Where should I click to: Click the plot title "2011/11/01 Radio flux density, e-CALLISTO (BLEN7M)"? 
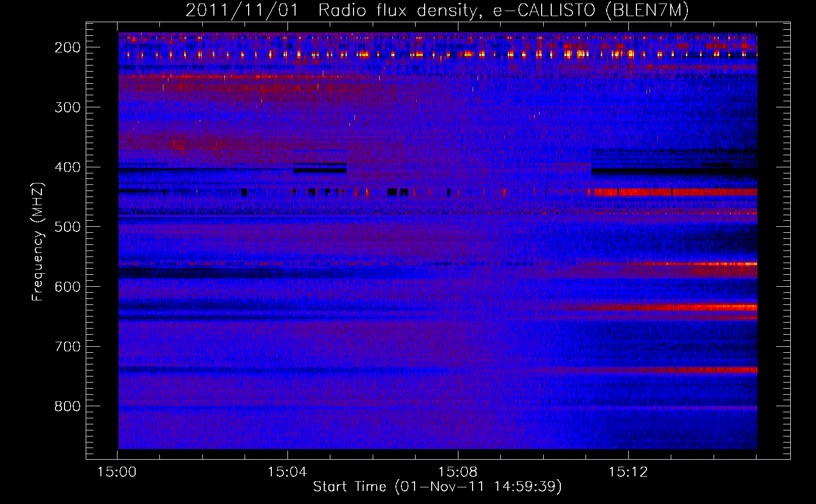(437, 11)
